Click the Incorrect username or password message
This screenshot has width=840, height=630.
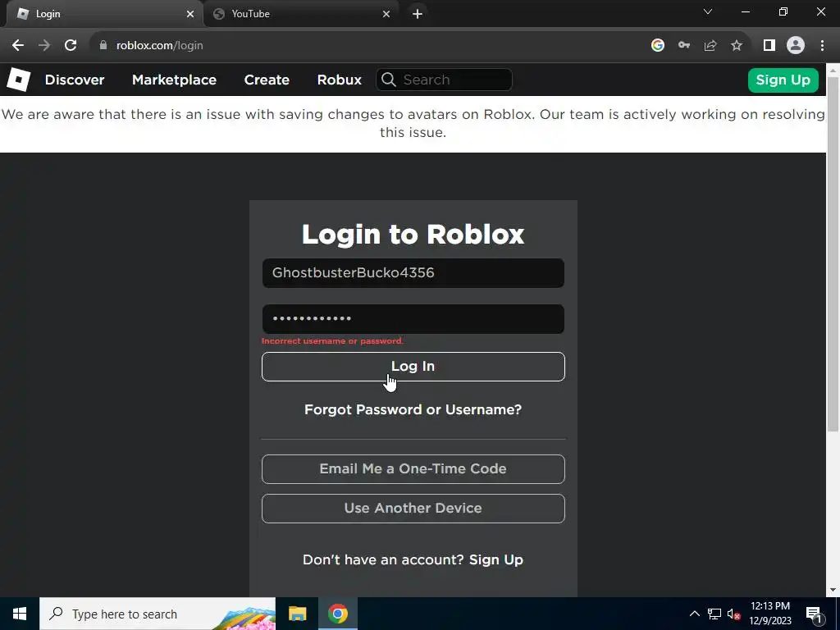pos(333,341)
